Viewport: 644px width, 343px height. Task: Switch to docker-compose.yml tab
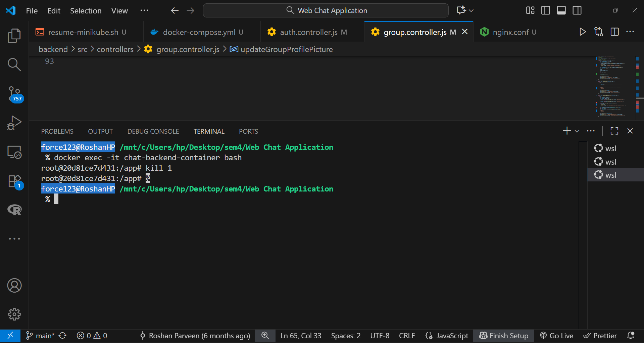click(x=202, y=32)
